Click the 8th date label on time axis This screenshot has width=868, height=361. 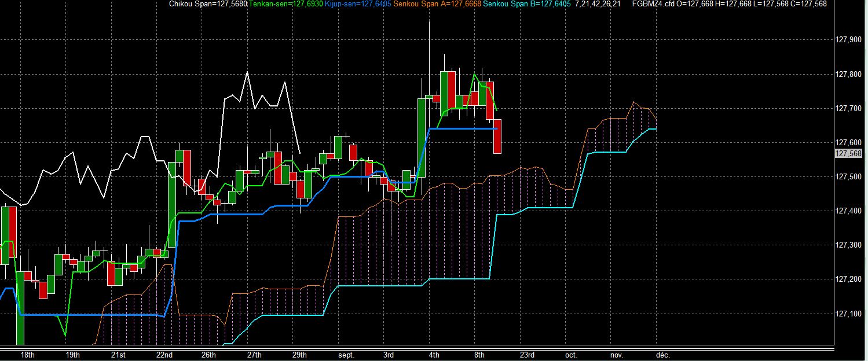point(479,355)
